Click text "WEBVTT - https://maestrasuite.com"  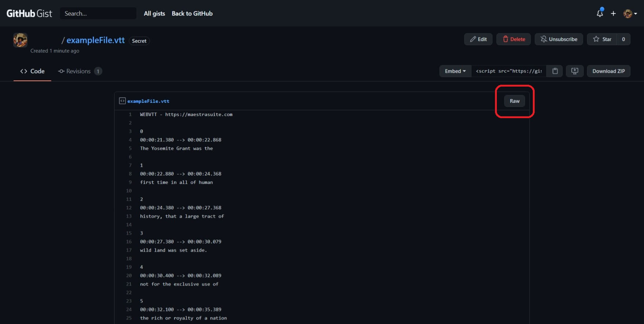point(186,114)
